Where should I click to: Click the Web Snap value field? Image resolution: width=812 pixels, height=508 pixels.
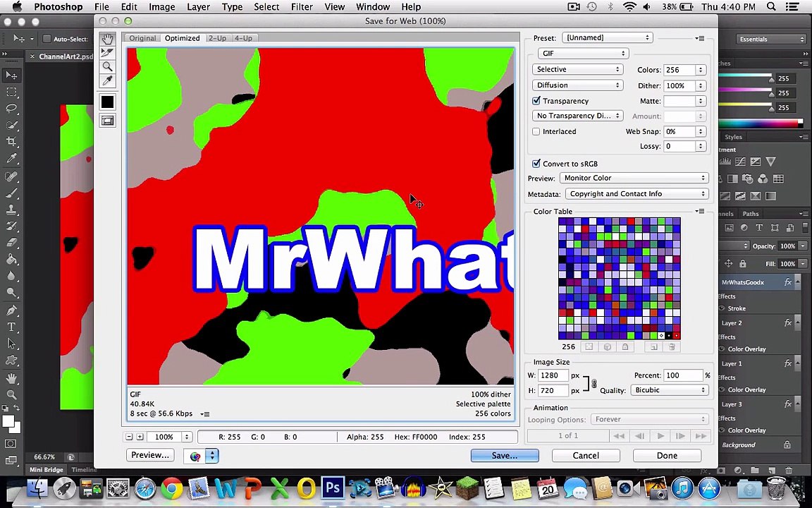(x=679, y=131)
